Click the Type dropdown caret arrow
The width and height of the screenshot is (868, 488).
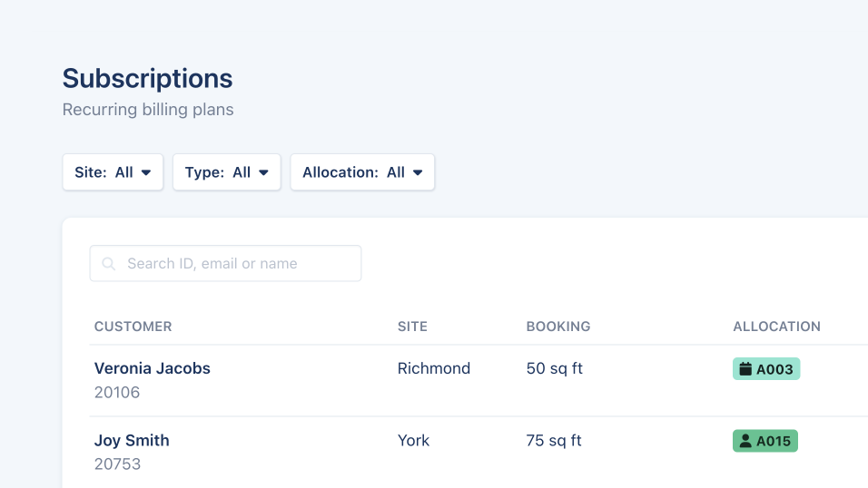(x=264, y=172)
